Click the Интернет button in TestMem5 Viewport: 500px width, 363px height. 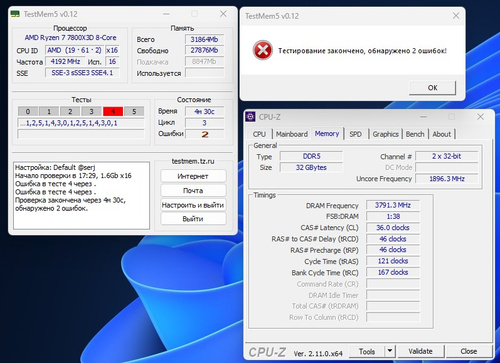[193, 176]
